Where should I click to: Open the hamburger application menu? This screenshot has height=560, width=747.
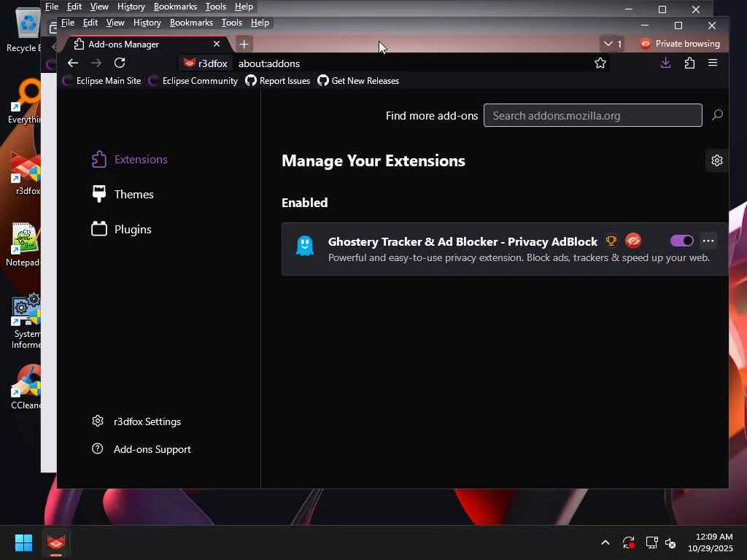coord(713,63)
